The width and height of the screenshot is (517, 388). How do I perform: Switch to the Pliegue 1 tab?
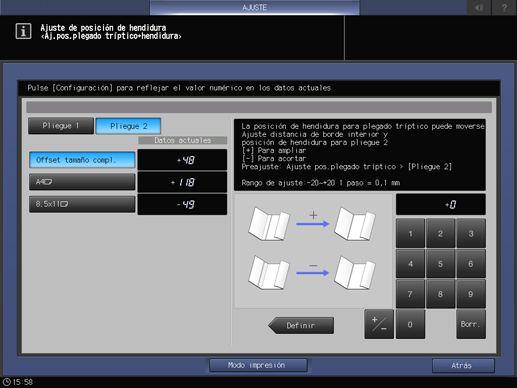point(61,126)
